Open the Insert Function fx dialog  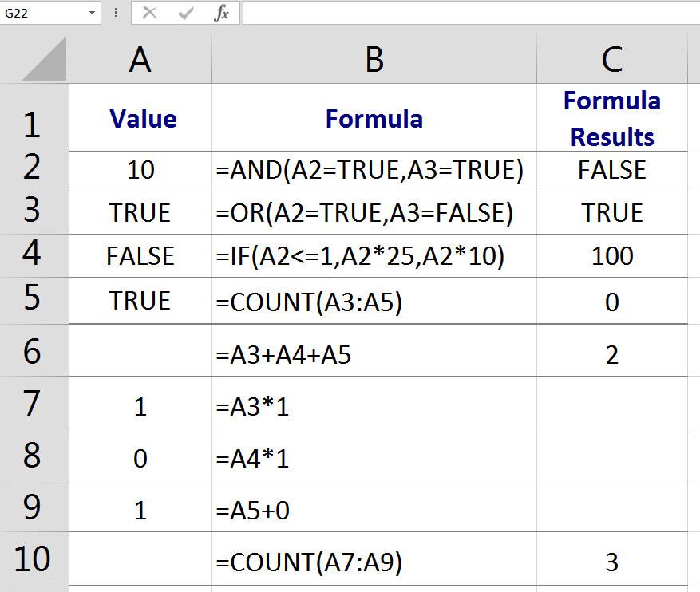tap(222, 13)
